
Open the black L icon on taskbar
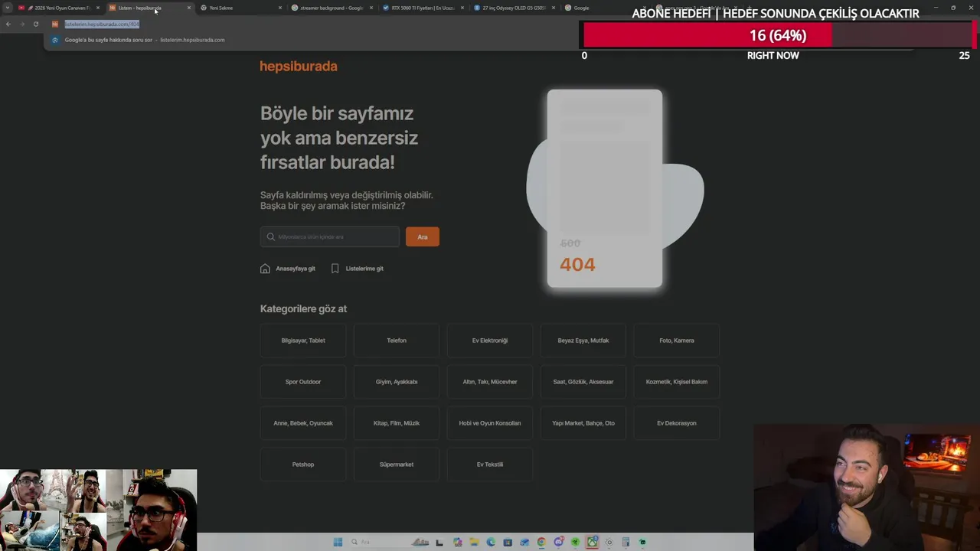tap(439, 542)
